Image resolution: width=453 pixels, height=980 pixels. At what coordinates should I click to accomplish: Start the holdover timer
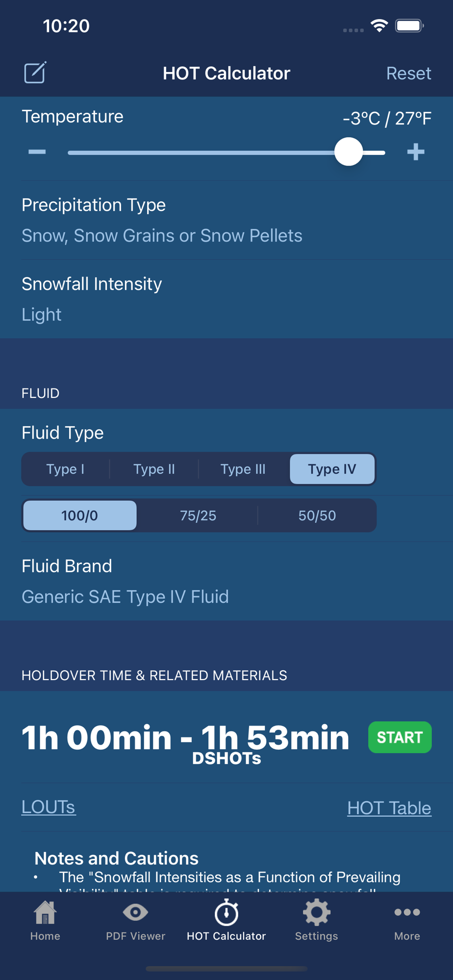tap(400, 737)
